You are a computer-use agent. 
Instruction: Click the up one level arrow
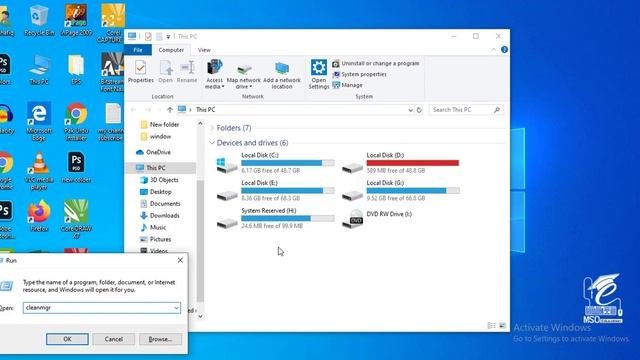pos(170,110)
